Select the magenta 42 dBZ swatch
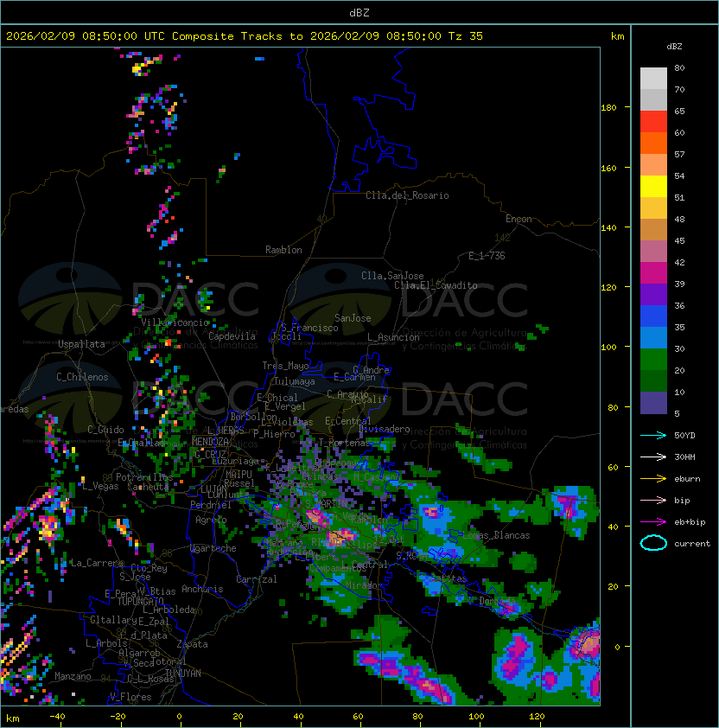Viewport: 719px width, 728px height. pyautogui.click(x=653, y=273)
